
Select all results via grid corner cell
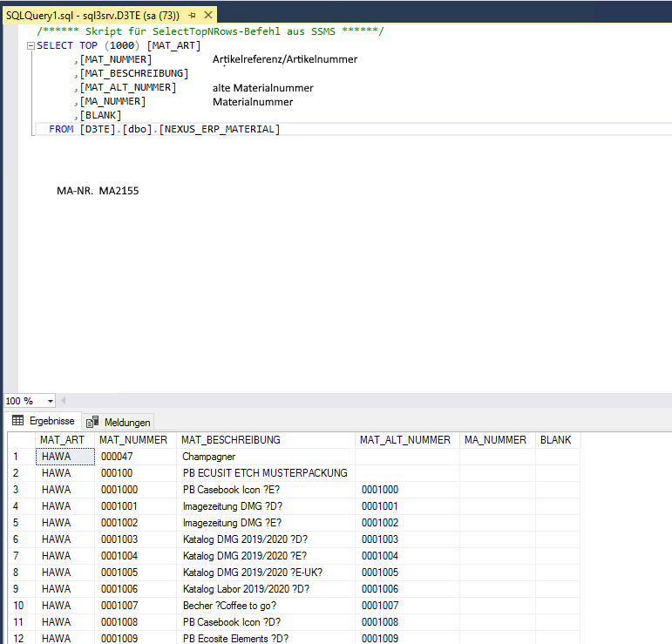[19, 440]
